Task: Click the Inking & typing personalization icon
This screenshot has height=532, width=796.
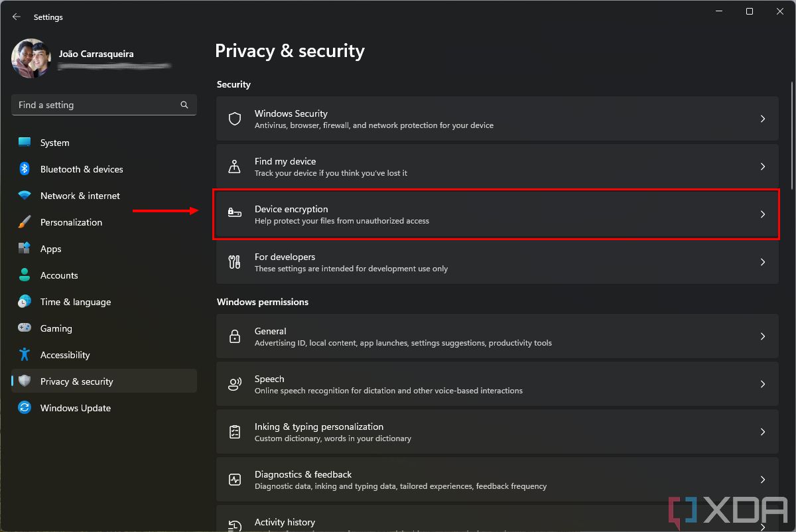Action: tap(234, 432)
